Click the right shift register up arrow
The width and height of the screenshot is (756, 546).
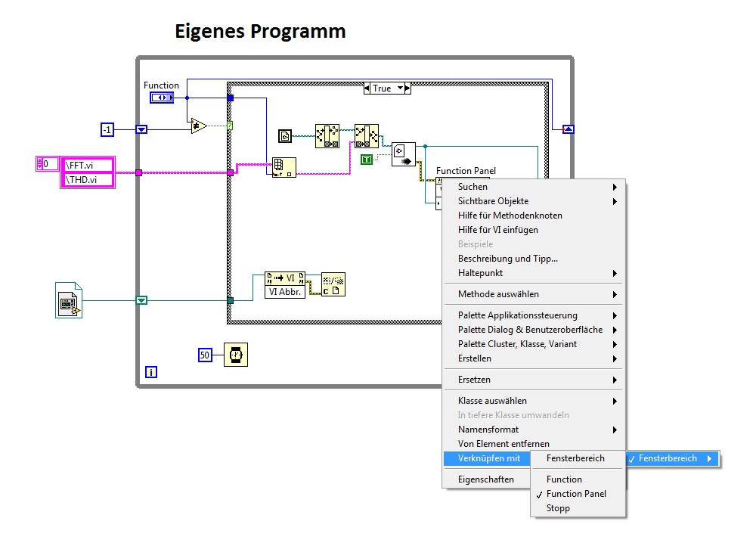click(x=569, y=129)
